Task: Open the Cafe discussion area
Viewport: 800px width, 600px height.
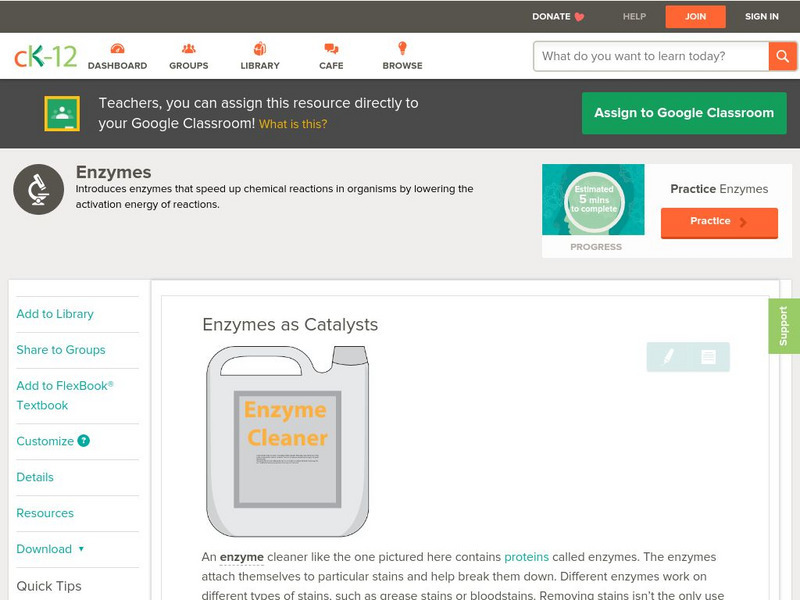Action: coord(329,57)
